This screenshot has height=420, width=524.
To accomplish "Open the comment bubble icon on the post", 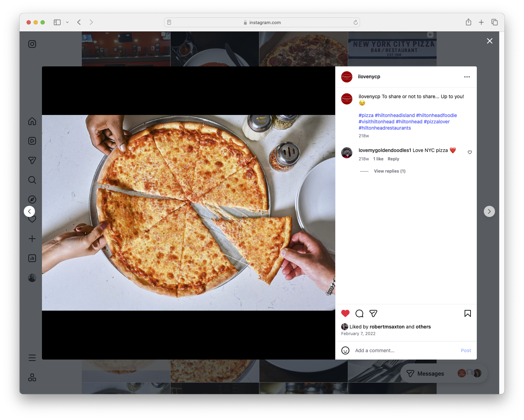I will [x=359, y=313].
